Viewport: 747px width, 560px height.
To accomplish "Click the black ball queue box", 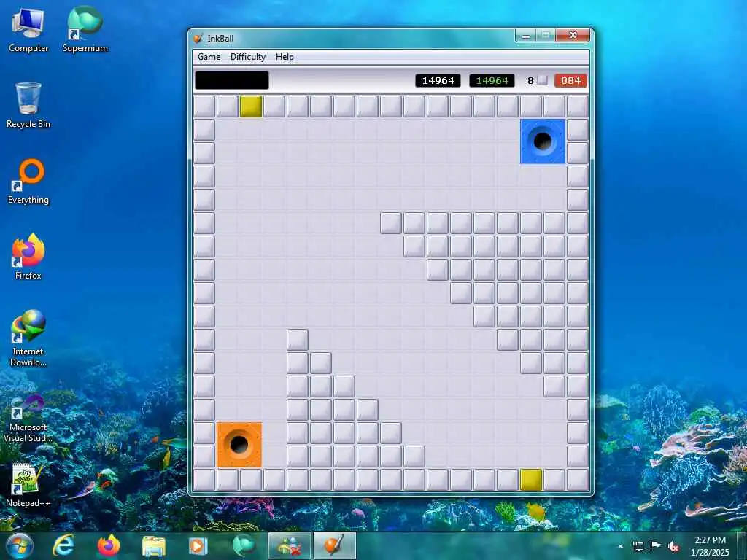I will pyautogui.click(x=231, y=80).
